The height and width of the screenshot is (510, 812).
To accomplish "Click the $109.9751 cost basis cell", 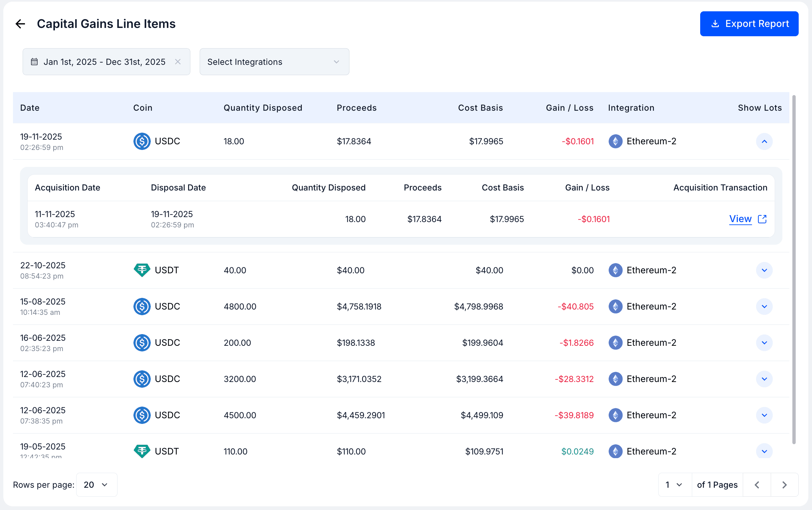I will [484, 451].
